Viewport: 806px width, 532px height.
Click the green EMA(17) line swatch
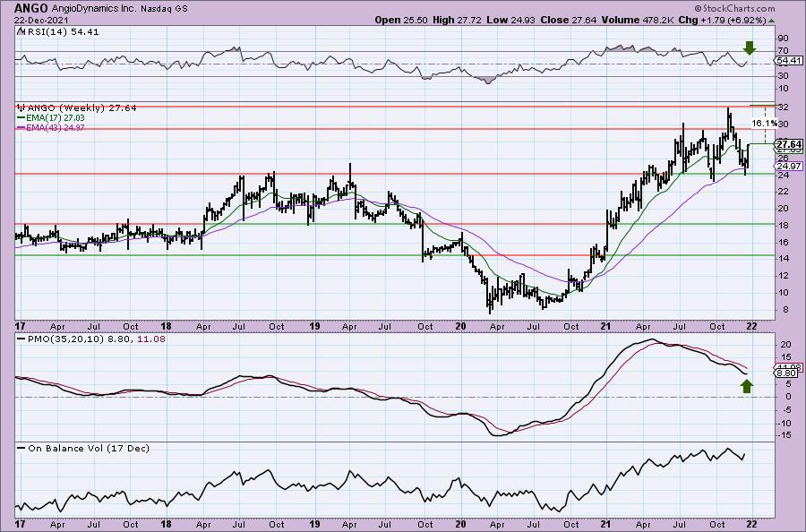click(21, 117)
